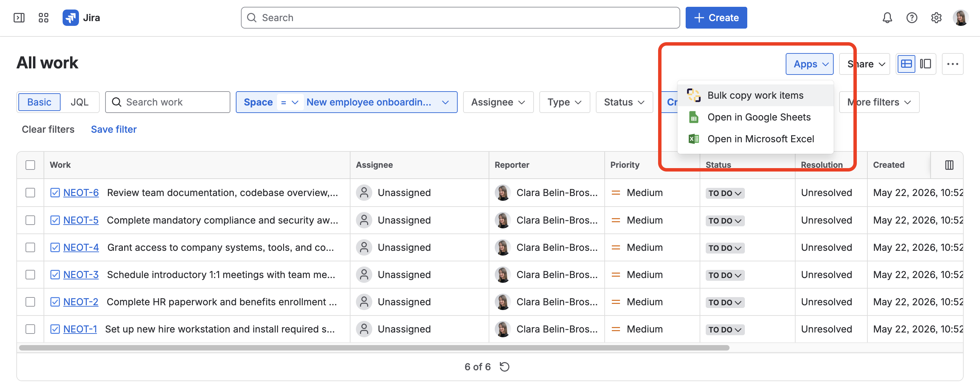Click the Bulk copy work items icon

[x=693, y=95]
